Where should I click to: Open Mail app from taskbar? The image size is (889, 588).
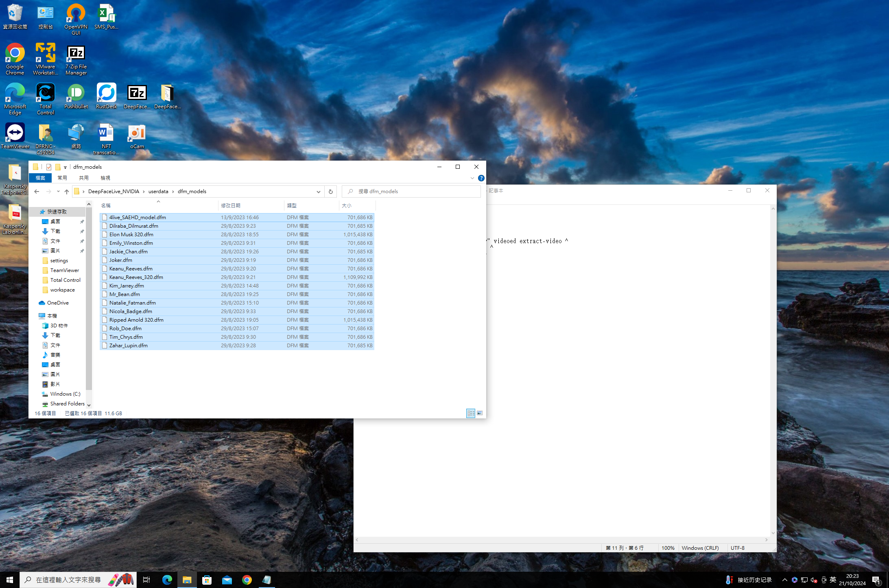pyautogui.click(x=227, y=580)
